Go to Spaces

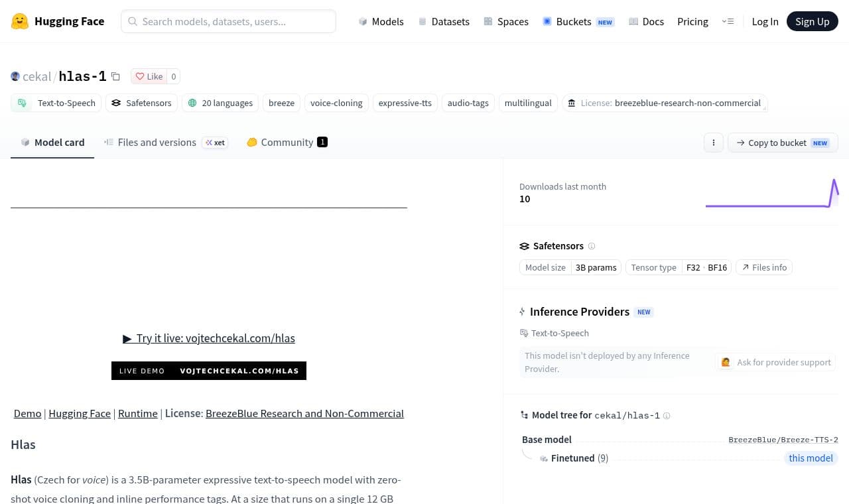coord(506,21)
